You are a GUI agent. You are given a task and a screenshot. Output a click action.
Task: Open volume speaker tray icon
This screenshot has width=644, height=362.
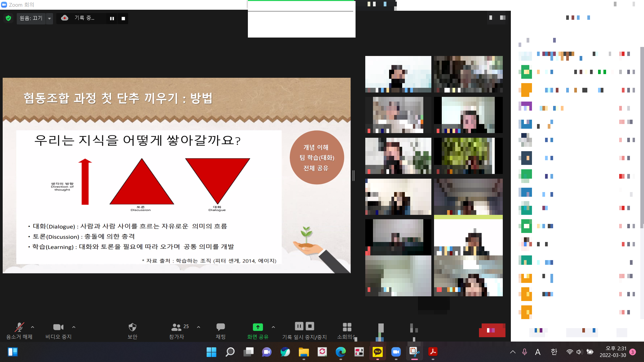coord(579,352)
